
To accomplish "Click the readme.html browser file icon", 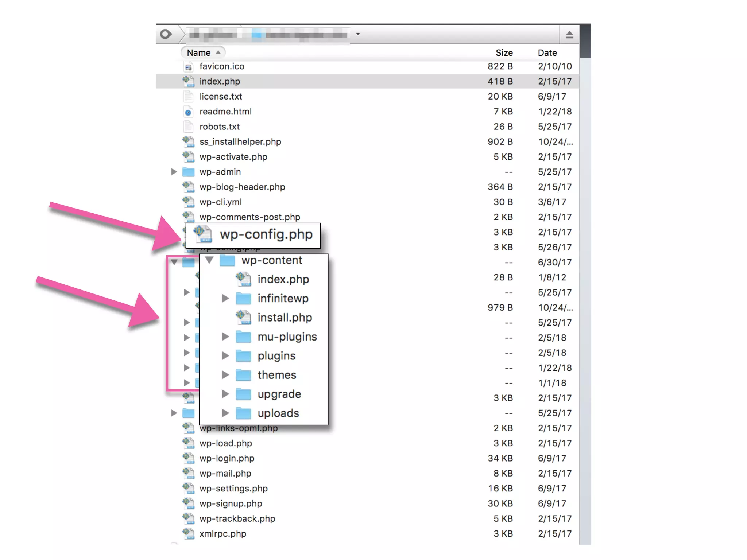I will 188,112.
